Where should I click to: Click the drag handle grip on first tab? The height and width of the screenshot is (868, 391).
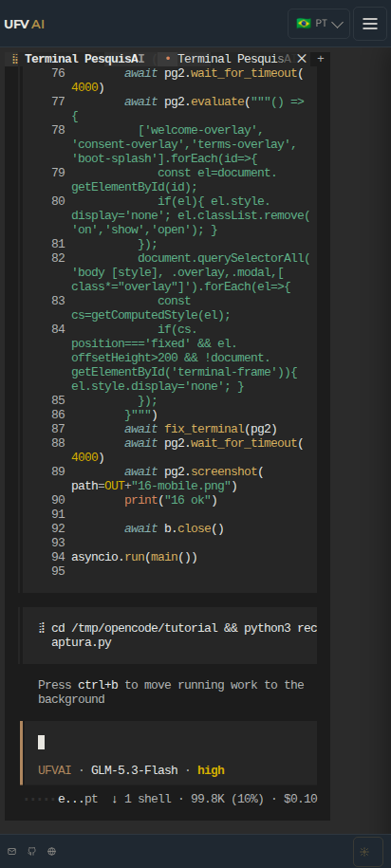coord(15,59)
